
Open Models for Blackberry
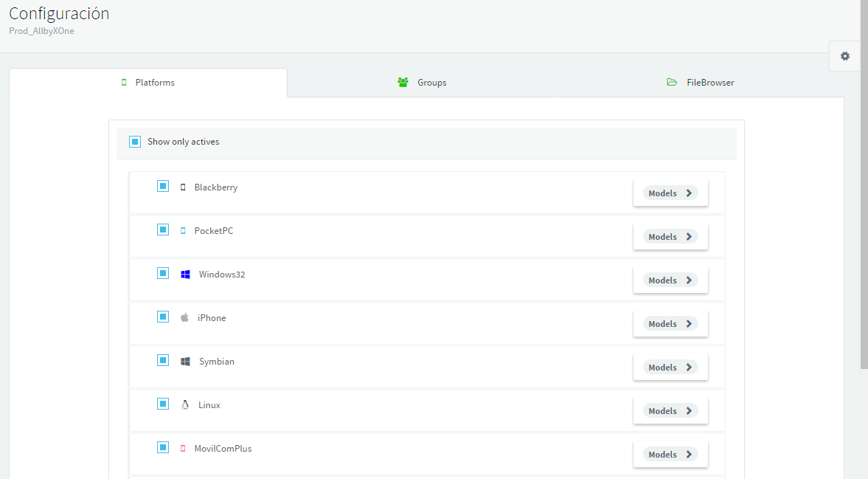[670, 193]
